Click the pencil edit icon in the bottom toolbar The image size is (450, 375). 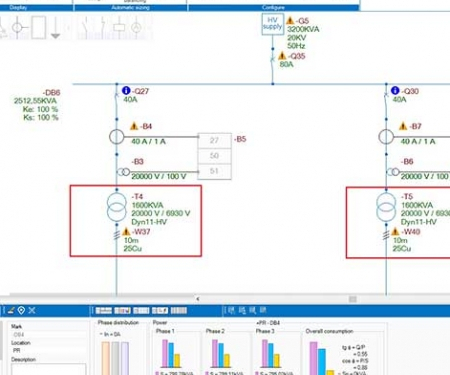point(11,310)
